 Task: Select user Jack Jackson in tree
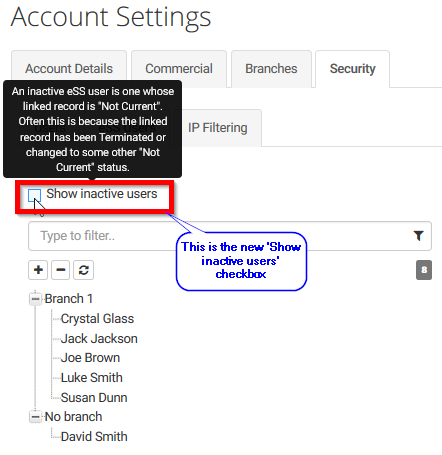point(99,339)
